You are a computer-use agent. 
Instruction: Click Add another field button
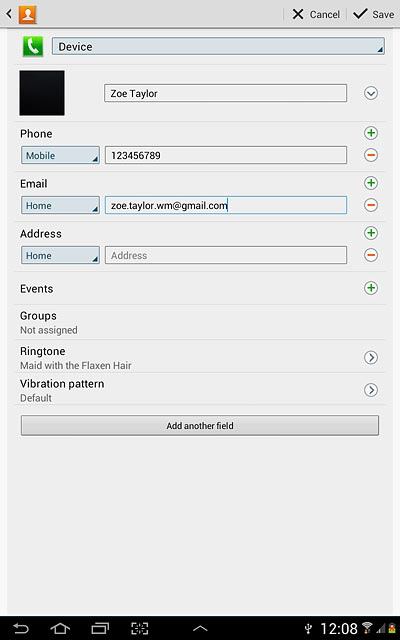click(200, 426)
